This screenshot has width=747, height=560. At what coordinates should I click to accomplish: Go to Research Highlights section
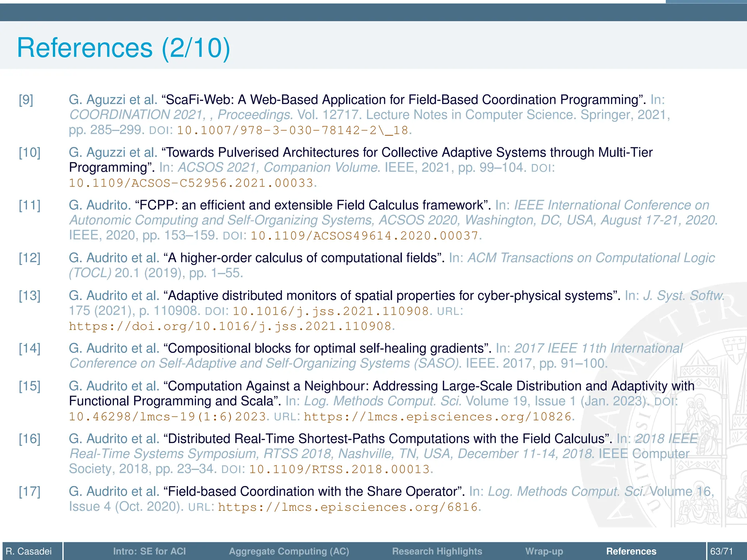(437, 551)
